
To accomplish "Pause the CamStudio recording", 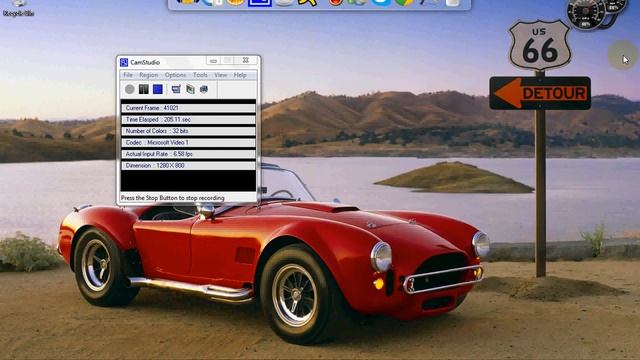I will click(x=143, y=89).
